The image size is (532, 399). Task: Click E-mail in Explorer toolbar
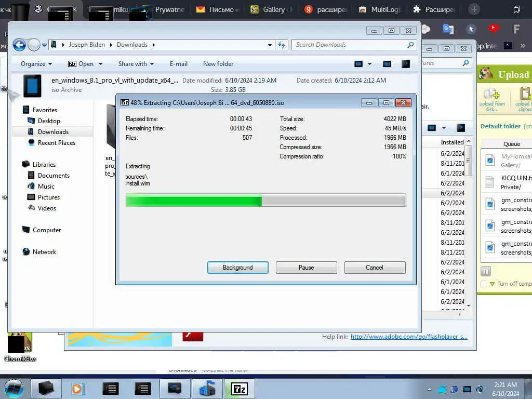click(179, 64)
